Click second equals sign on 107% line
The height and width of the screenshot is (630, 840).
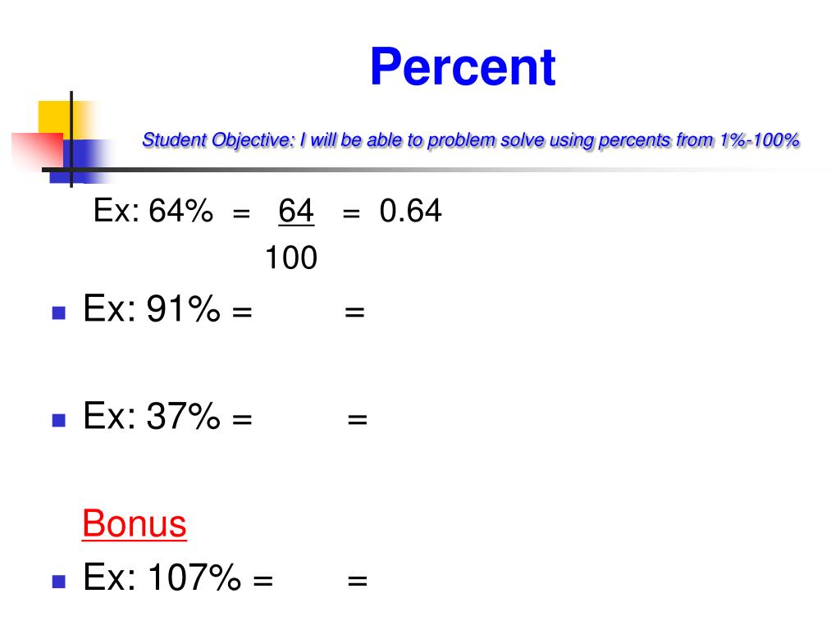tap(358, 580)
